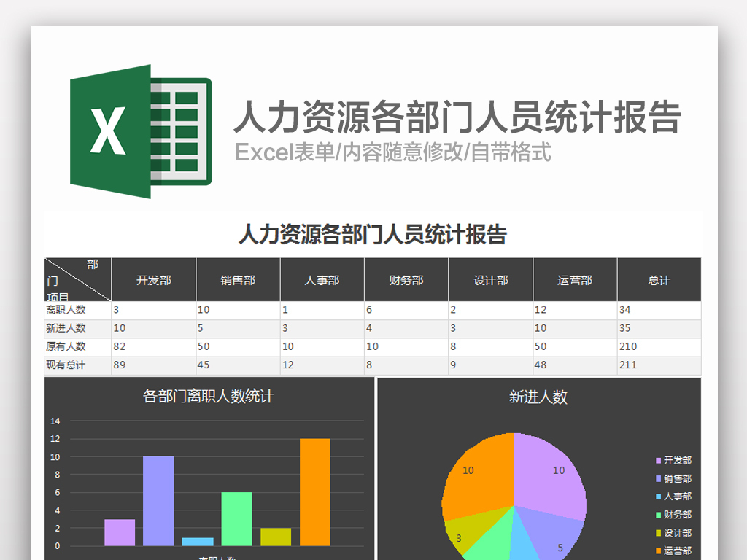Click the 离职人数 row label
Image resolution: width=747 pixels, height=560 pixels.
click(66, 310)
